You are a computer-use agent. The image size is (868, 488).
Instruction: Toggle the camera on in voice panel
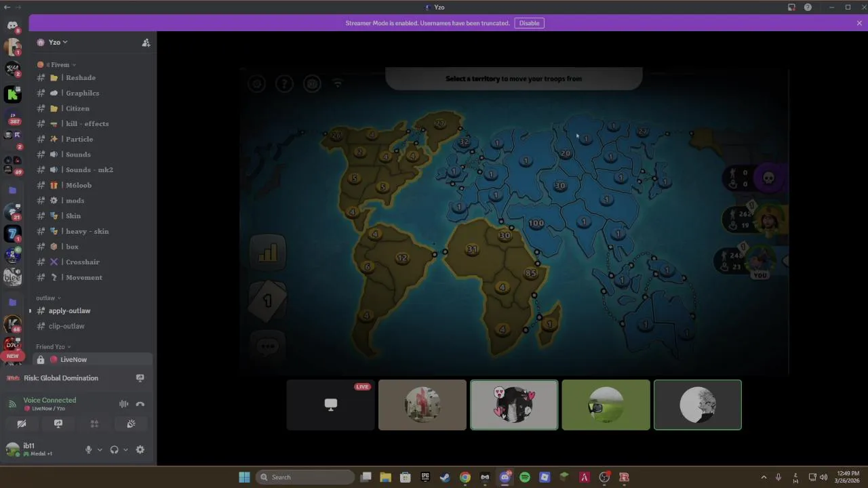pyautogui.click(x=22, y=424)
